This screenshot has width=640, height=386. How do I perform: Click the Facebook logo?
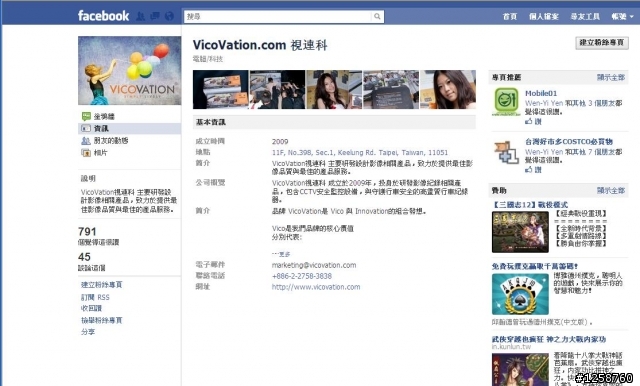pos(103,16)
